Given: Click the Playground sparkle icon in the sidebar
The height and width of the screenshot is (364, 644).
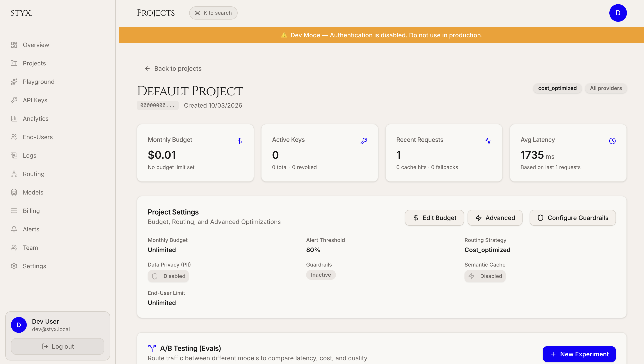Looking at the screenshot, I should click(x=14, y=82).
